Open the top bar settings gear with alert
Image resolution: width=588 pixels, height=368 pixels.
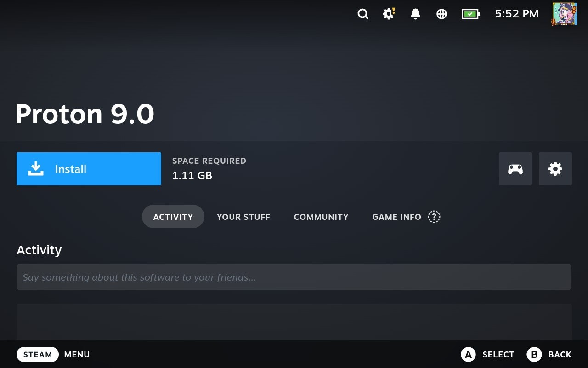click(x=389, y=14)
